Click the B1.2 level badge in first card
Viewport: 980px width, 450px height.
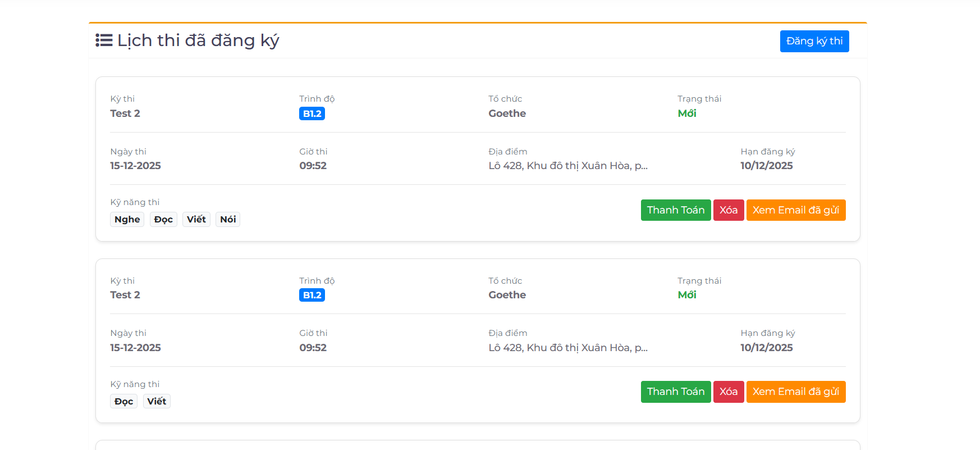[x=312, y=113]
